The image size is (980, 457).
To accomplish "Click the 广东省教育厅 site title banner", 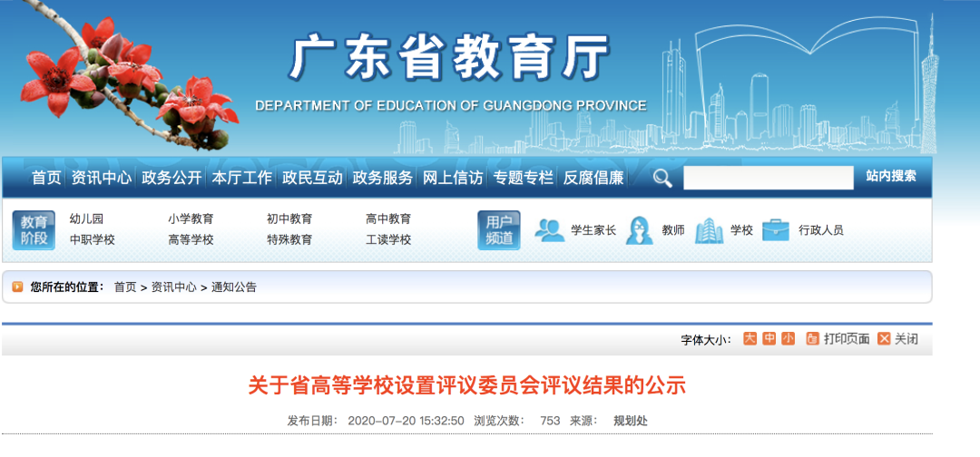I will tap(449, 57).
